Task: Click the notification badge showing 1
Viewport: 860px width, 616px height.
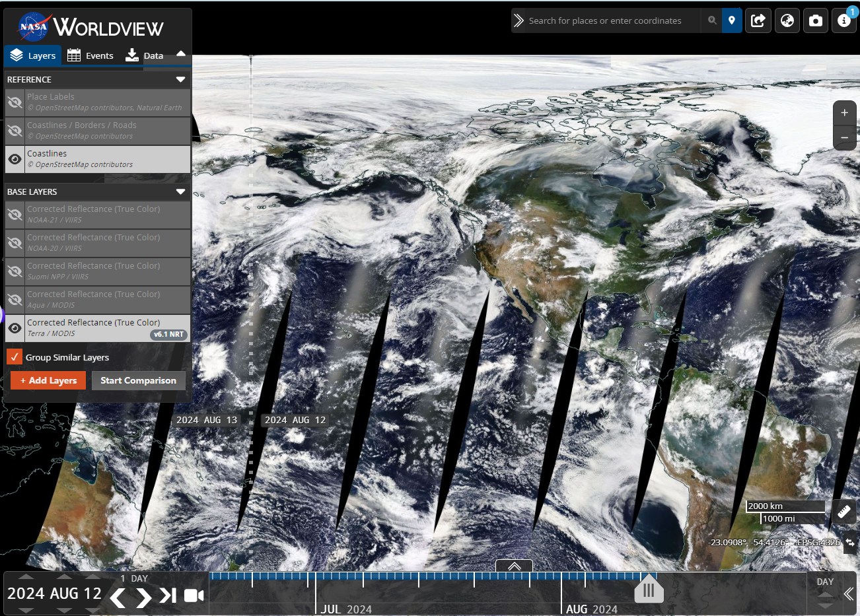Action: click(x=852, y=12)
